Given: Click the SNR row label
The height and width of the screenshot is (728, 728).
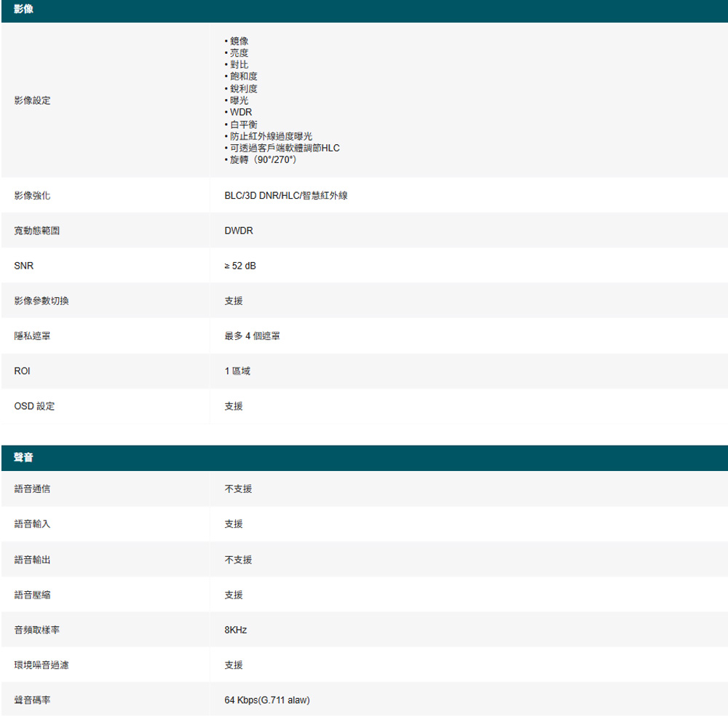Looking at the screenshot, I should tap(23, 266).
